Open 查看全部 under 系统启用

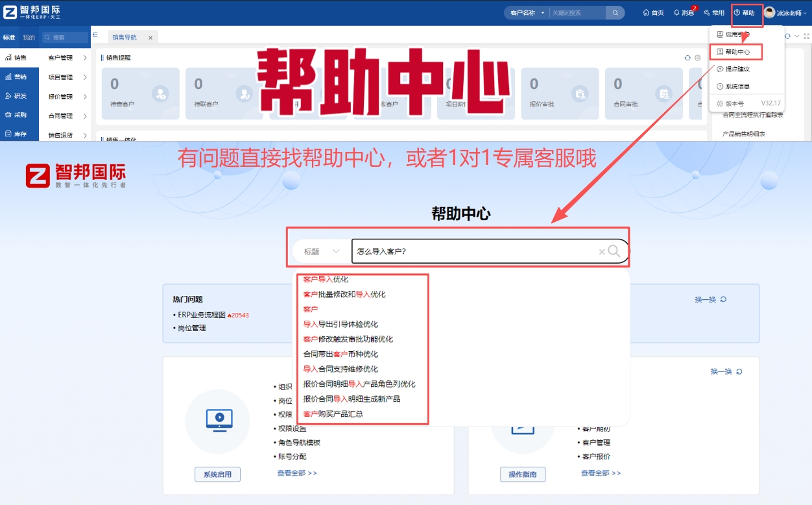[x=297, y=473]
